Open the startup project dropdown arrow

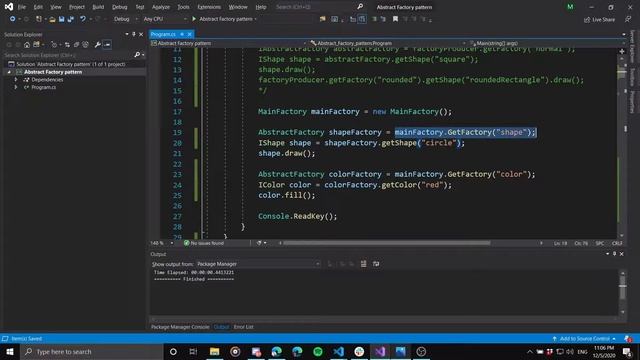[x=256, y=19]
